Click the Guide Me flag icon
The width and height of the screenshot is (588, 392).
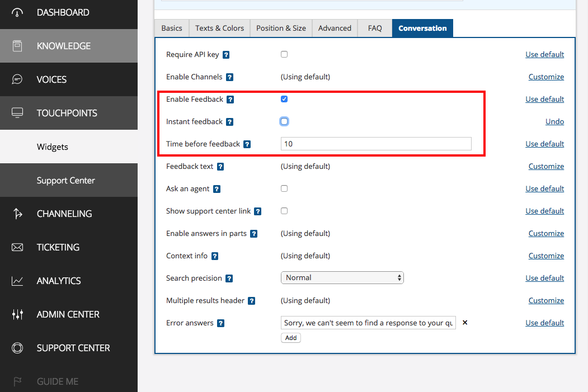pyautogui.click(x=17, y=381)
